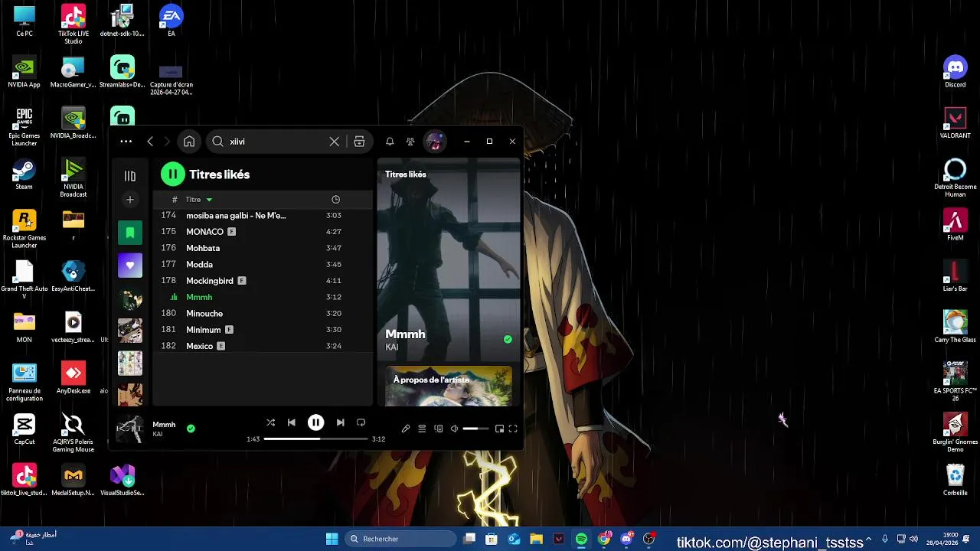
Task: Expand Your Library sidebar
Action: point(130,176)
